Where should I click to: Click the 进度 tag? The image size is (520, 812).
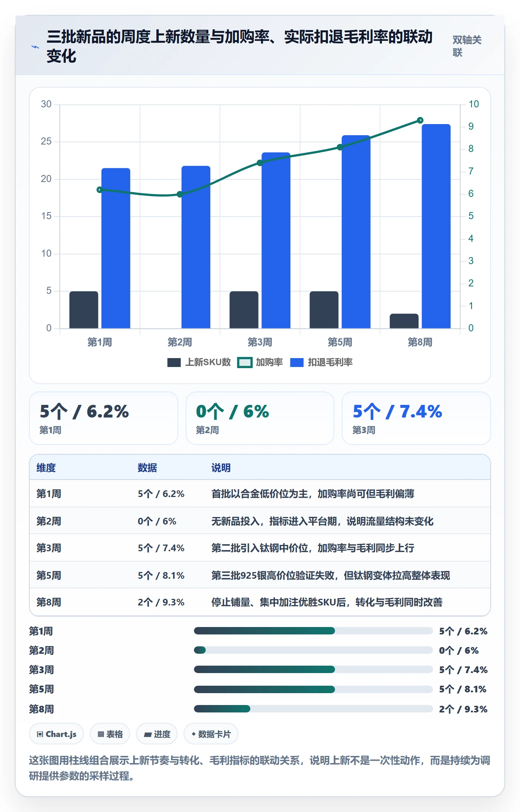(157, 734)
